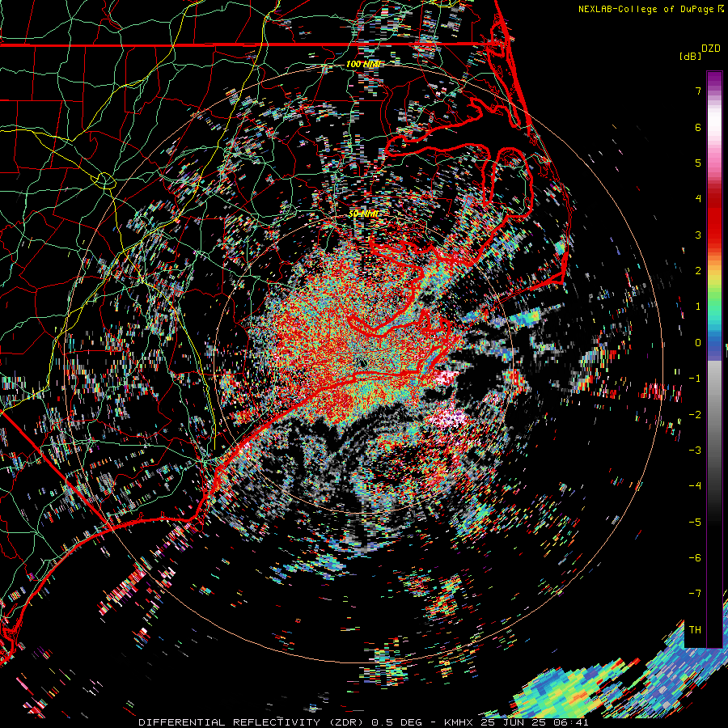
Task: Click the -2 value on the color scale
Action: pos(695,415)
